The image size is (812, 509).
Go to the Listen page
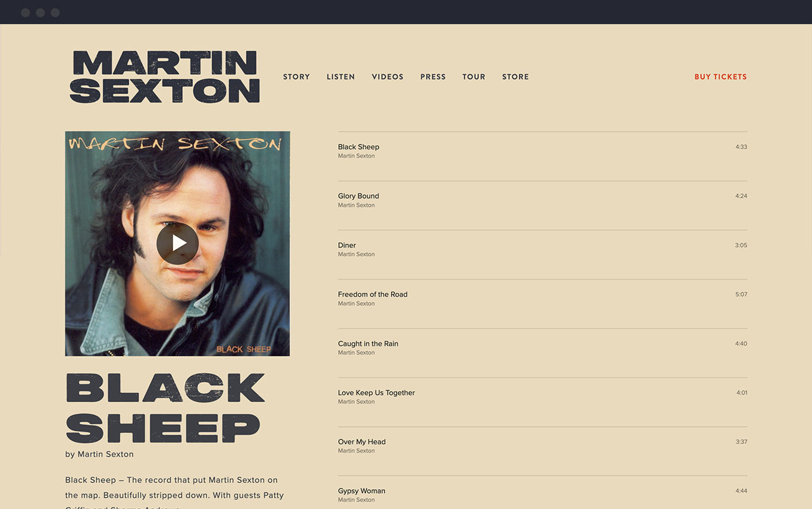[341, 77]
